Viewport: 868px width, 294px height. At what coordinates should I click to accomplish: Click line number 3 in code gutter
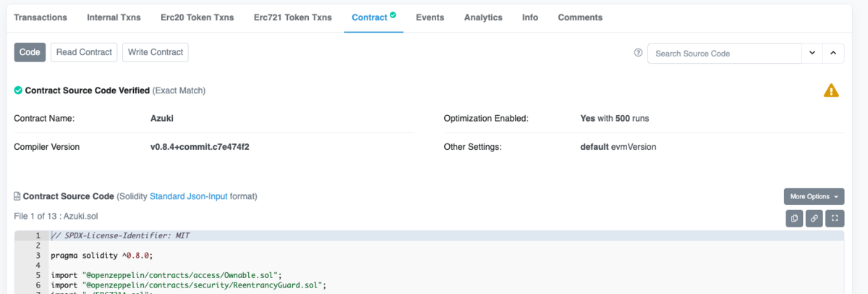pyautogui.click(x=38, y=256)
